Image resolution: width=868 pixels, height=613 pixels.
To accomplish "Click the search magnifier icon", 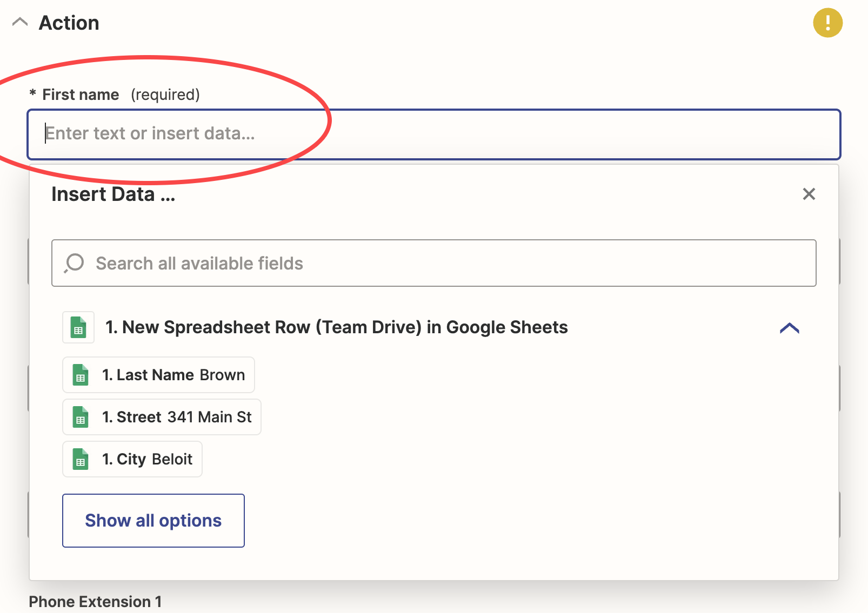I will coord(74,263).
